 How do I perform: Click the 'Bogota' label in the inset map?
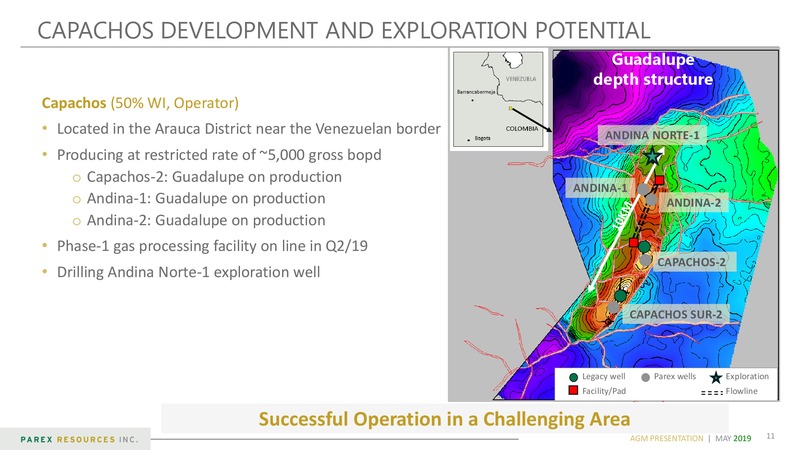pyautogui.click(x=483, y=138)
